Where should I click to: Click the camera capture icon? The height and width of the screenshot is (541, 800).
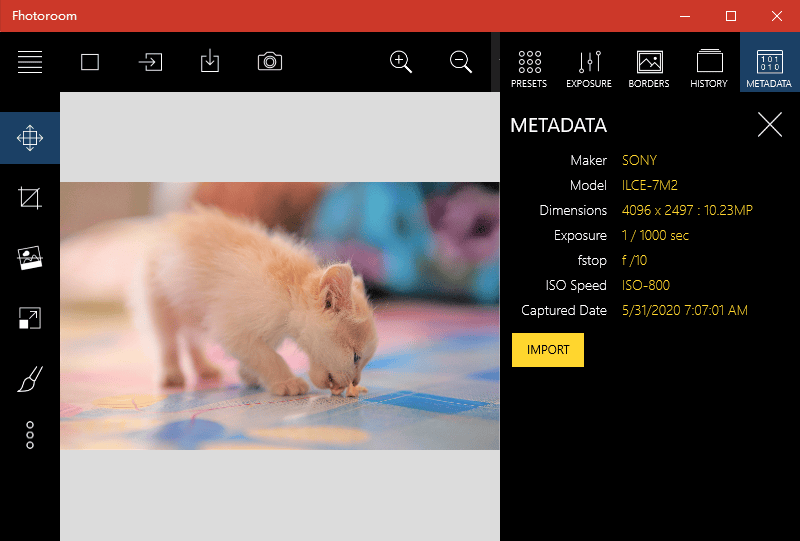click(270, 62)
